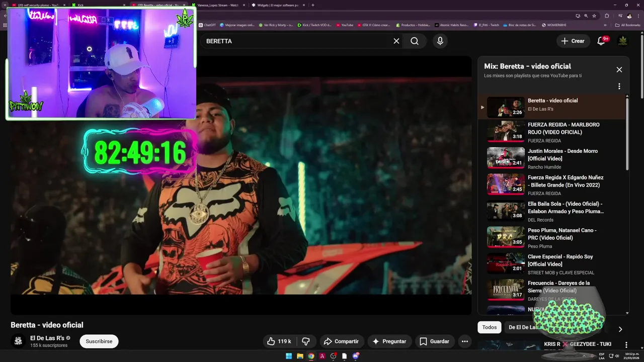This screenshot has height=362, width=644.
Task: Like the video with 119 k likes
Action: [x=279, y=341]
